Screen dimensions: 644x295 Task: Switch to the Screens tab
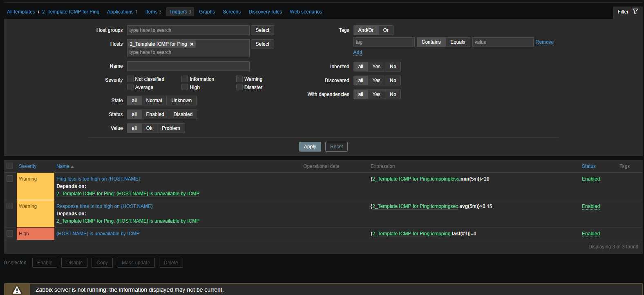pyautogui.click(x=232, y=12)
